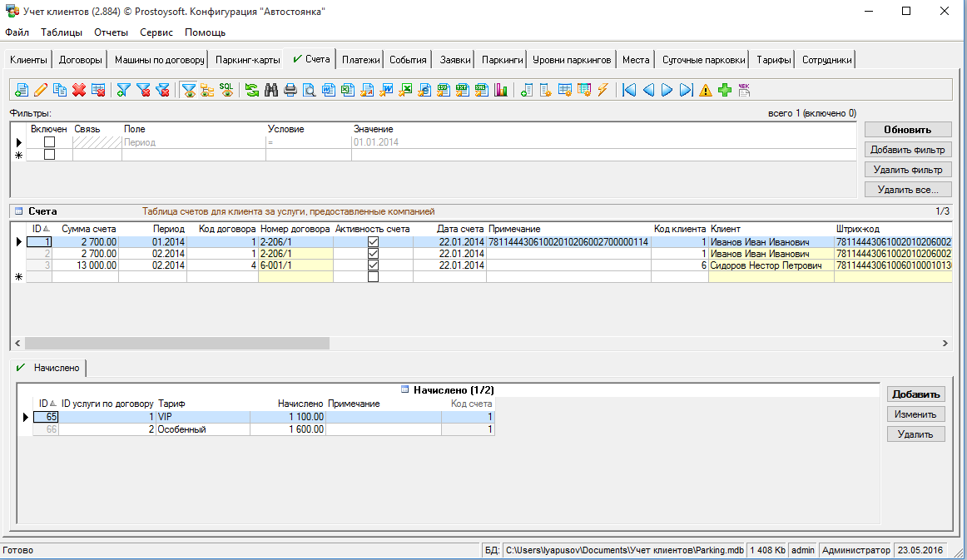Click the Обновить button

906,130
